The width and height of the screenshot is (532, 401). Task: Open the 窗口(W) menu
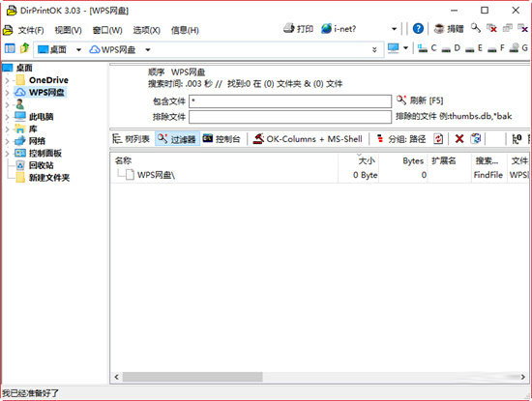[107, 30]
